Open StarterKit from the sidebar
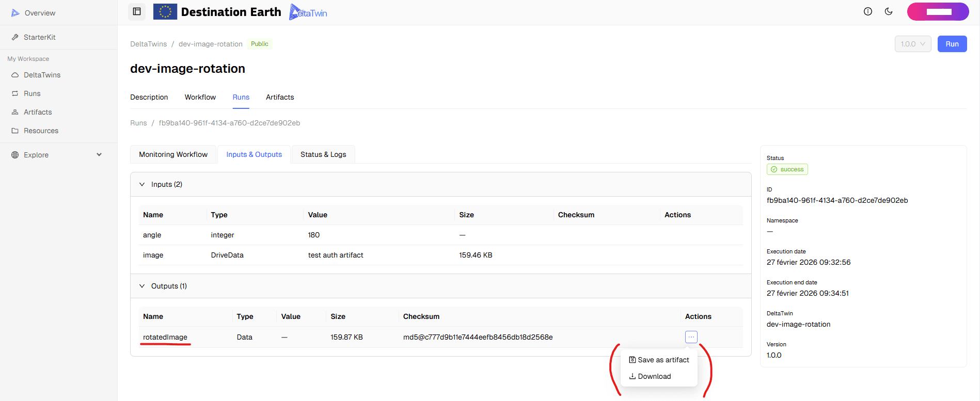Viewport: 980px width, 401px height. 39,37
